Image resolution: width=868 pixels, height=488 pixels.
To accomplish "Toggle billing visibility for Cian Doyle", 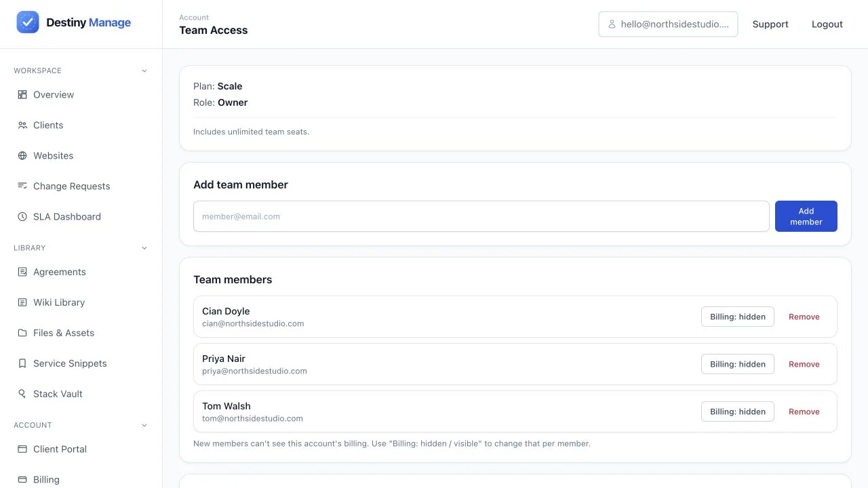I will 738,317.
